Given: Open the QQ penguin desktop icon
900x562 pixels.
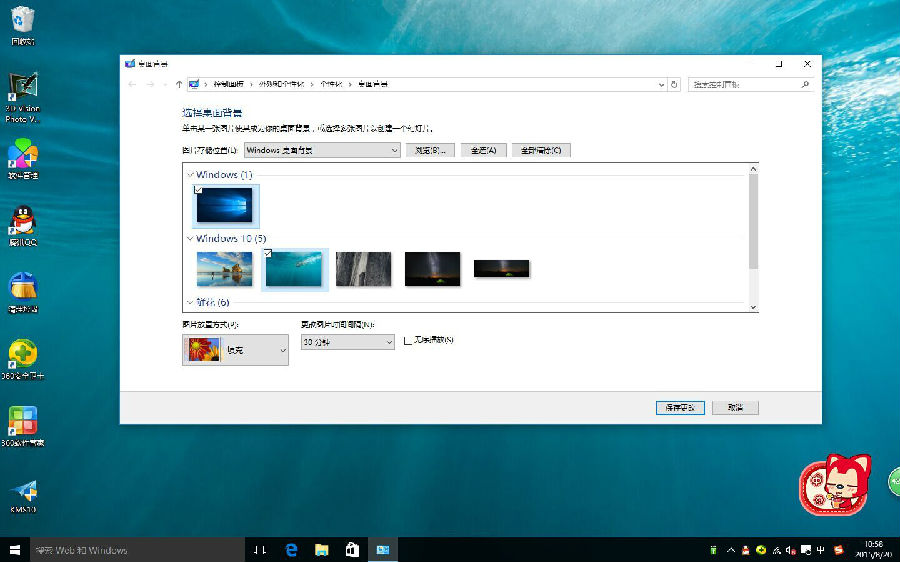Looking at the screenshot, I should [22, 222].
